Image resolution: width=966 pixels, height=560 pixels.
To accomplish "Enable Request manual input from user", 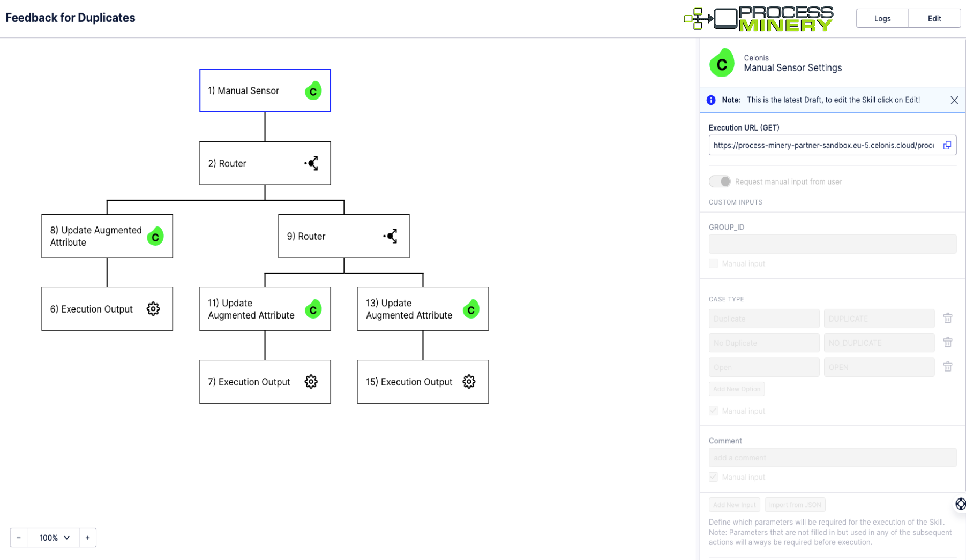I will (720, 181).
